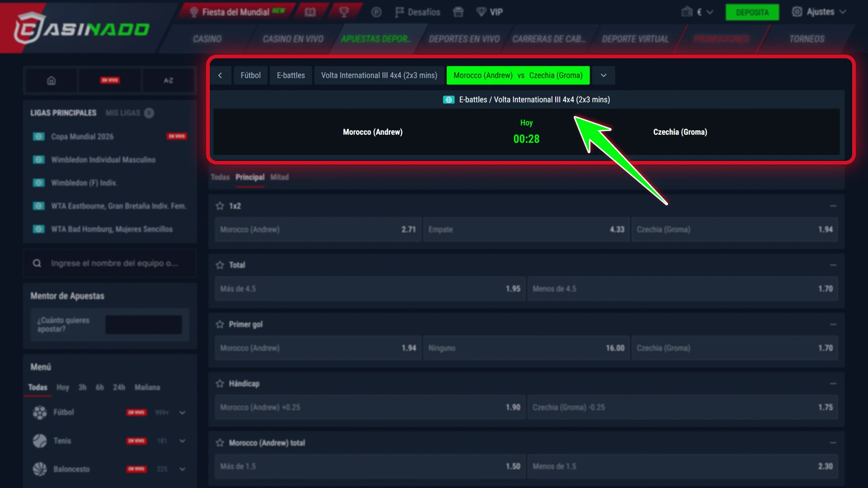Show Mis Ligas tab
Screen dimensions: 868x488
pos(123,113)
